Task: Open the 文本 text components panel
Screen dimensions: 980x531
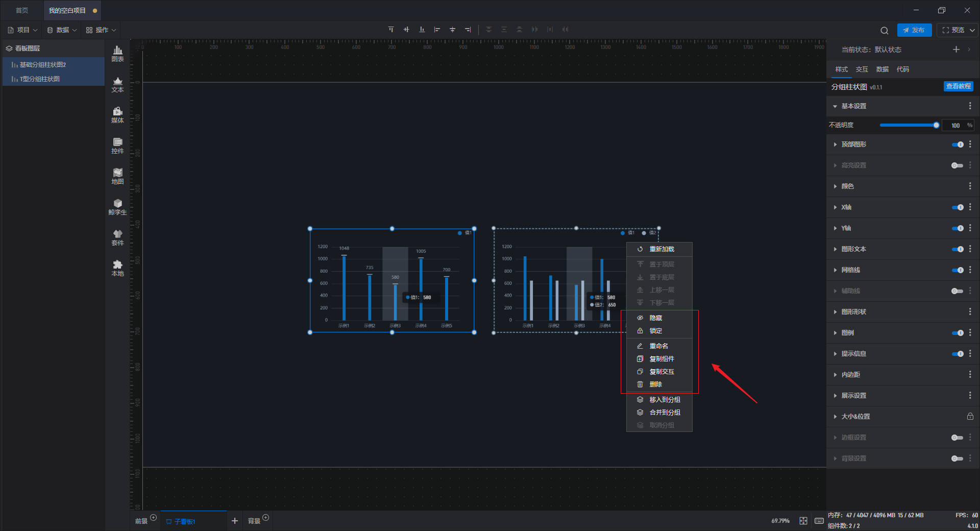Action: point(117,84)
